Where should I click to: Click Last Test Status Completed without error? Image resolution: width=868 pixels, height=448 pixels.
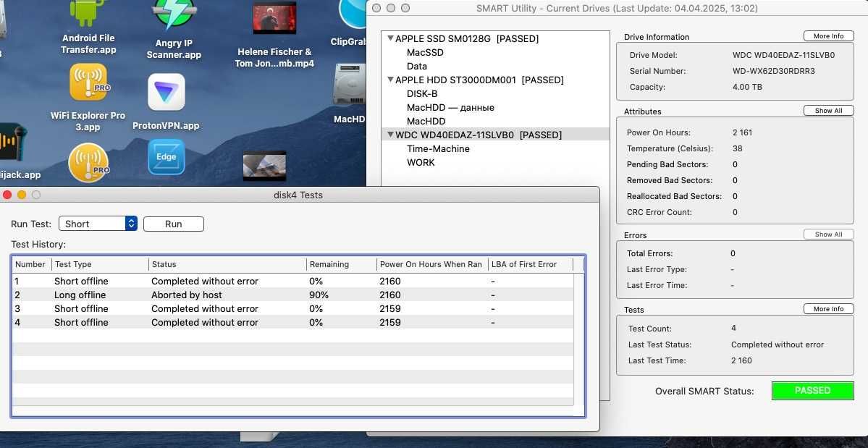pos(778,345)
